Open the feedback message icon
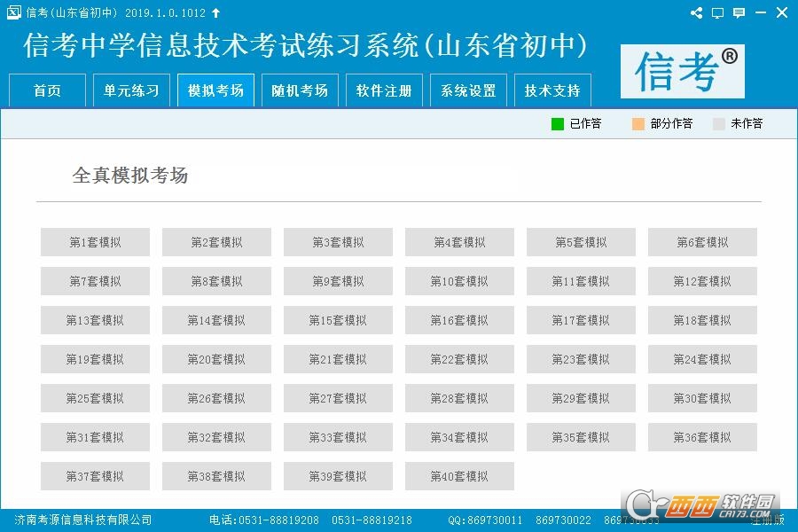Image resolution: width=798 pixels, height=532 pixels. [x=739, y=12]
